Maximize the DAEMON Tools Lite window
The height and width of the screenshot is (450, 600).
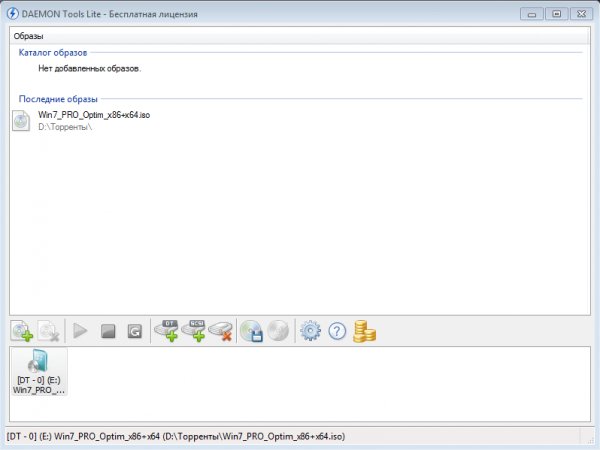tap(556, 14)
